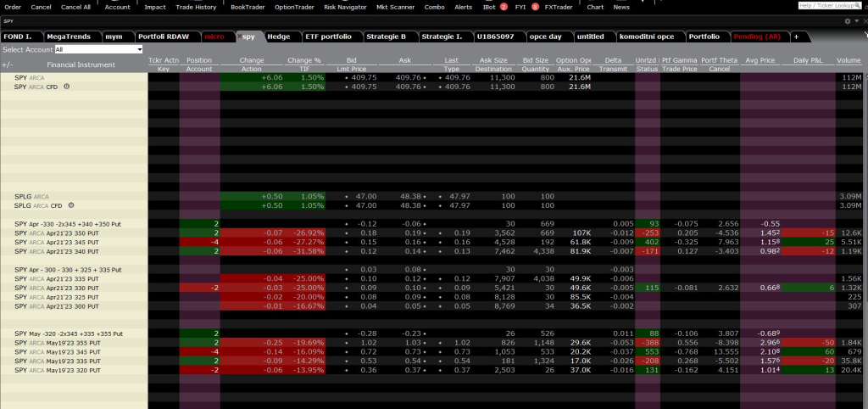
Task: Close the spy tab with its red X
Action: 240,36
